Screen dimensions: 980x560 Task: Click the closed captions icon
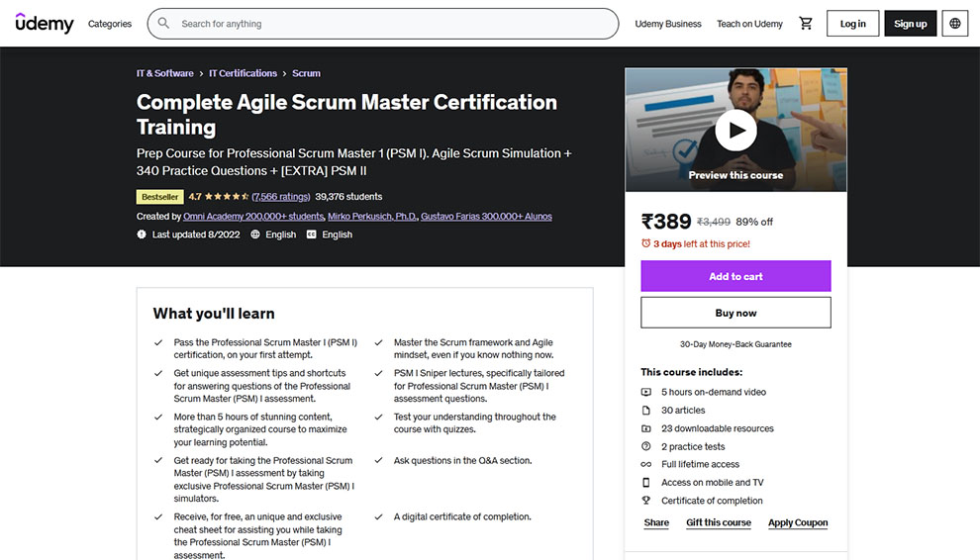click(x=311, y=234)
